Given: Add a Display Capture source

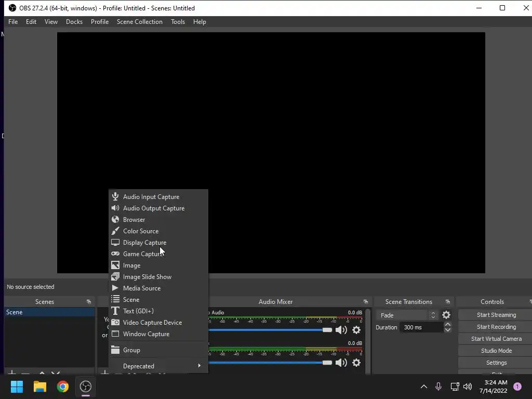Looking at the screenshot, I should tap(158, 242).
